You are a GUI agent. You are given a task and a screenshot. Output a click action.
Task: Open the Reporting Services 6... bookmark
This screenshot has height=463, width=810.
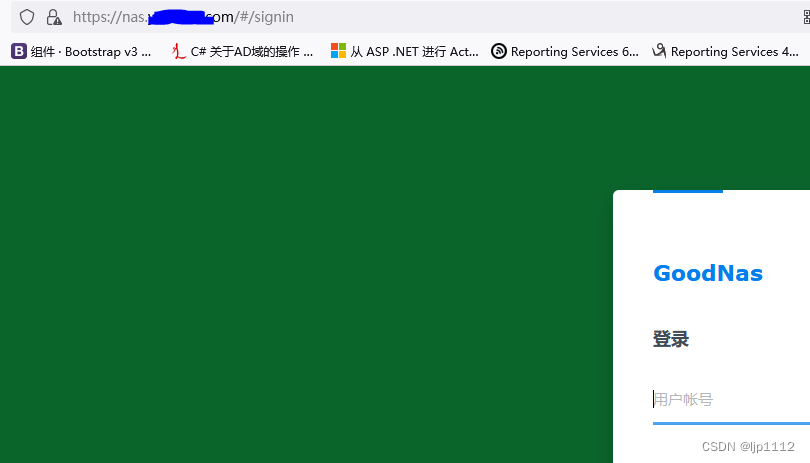coord(565,52)
